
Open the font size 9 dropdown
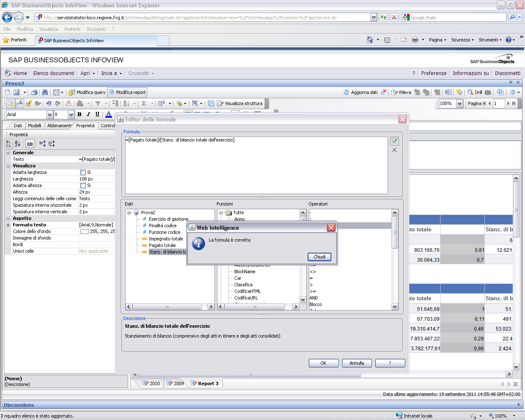(x=71, y=114)
